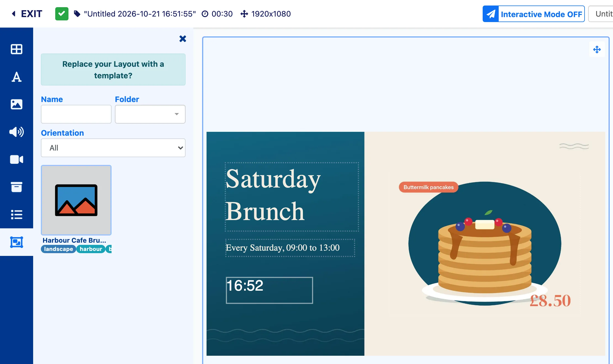
Task: Select the templates icon in sidebar
Action: coord(17,242)
